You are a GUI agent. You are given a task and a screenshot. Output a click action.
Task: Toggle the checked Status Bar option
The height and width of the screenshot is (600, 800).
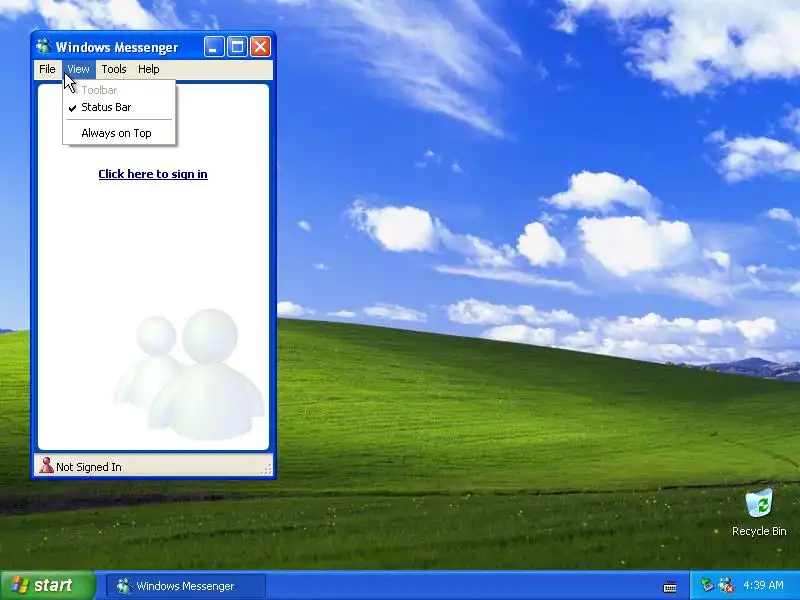tap(119, 107)
